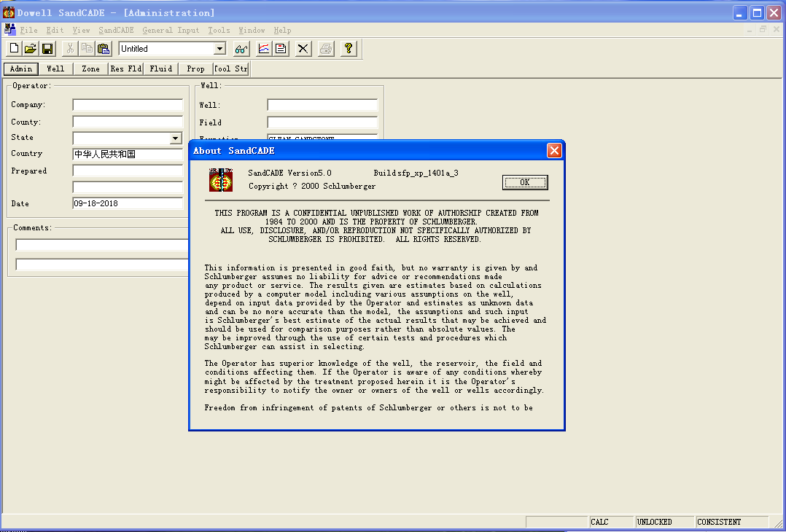Viewport: 786px width, 532px height.
Task: Switch to the Res Fld tab
Action: 126,69
